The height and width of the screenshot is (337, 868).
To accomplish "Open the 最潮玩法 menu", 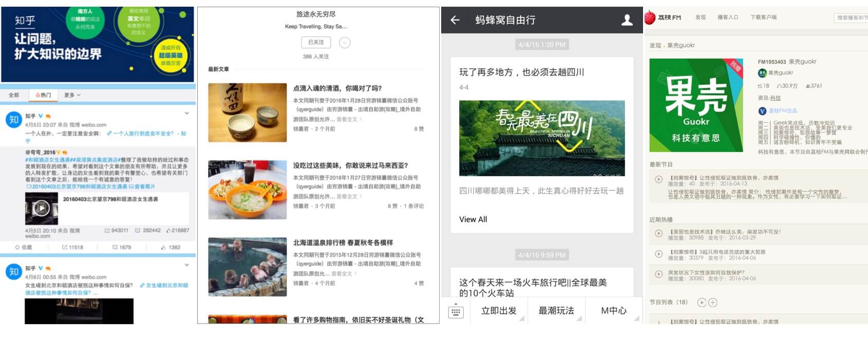I will point(556,311).
